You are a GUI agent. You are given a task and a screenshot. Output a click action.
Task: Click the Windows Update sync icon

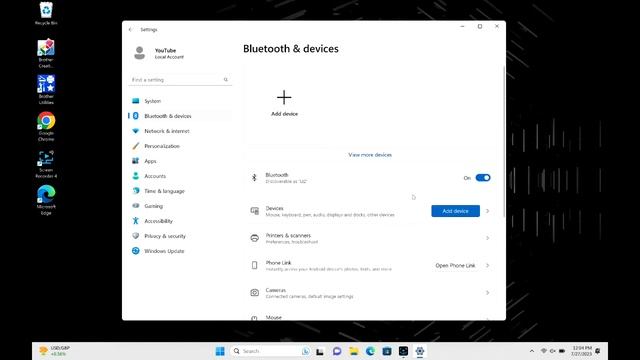(x=136, y=251)
